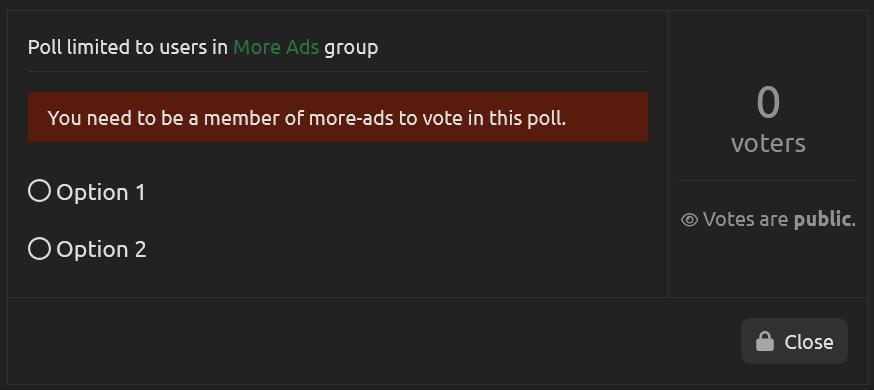
Task: Close the poll using the Close button label
Action: click(809, 342)
